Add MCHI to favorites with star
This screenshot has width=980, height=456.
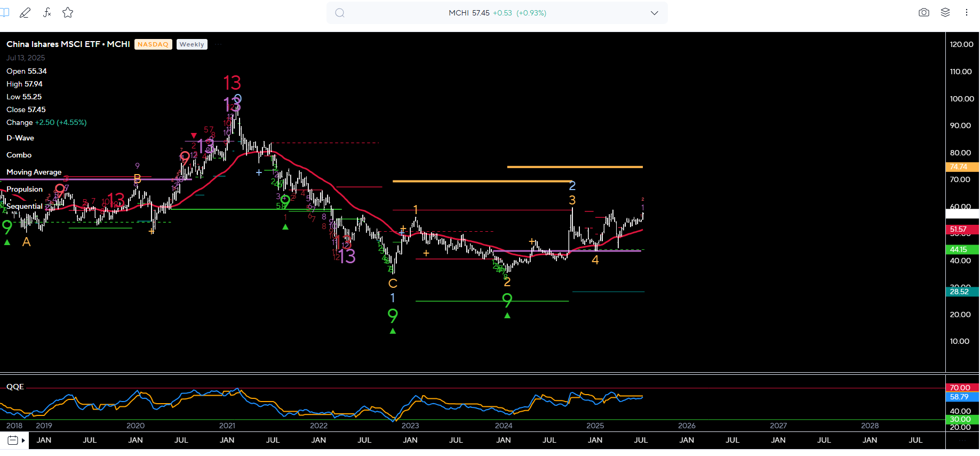[68, 13]
